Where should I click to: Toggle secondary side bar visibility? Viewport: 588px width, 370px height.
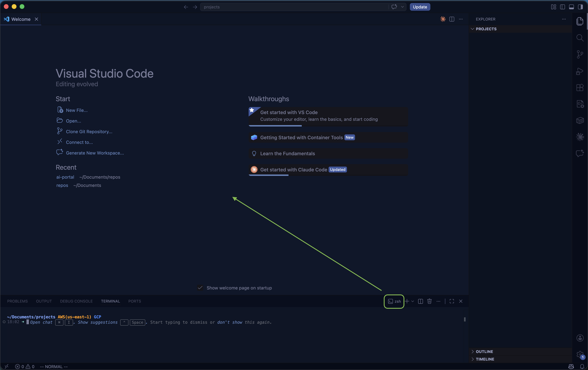(x=580, y=7)
